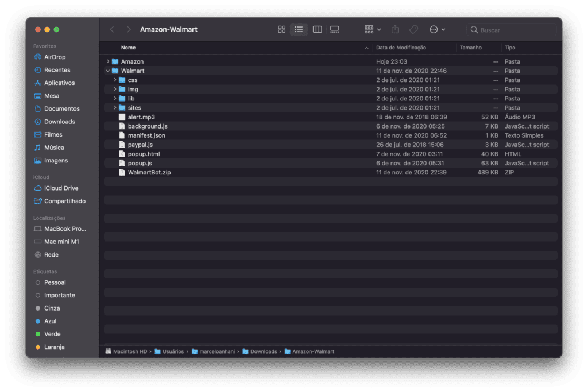
Task: Expand the Amazon folder
Action: 108,61
